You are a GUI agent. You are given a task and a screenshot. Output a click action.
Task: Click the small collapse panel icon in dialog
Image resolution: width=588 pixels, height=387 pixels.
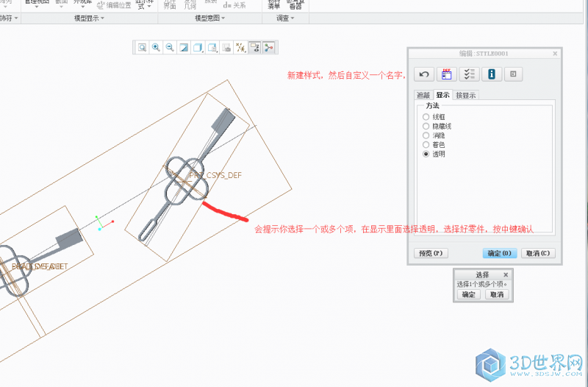pos(513,74)
